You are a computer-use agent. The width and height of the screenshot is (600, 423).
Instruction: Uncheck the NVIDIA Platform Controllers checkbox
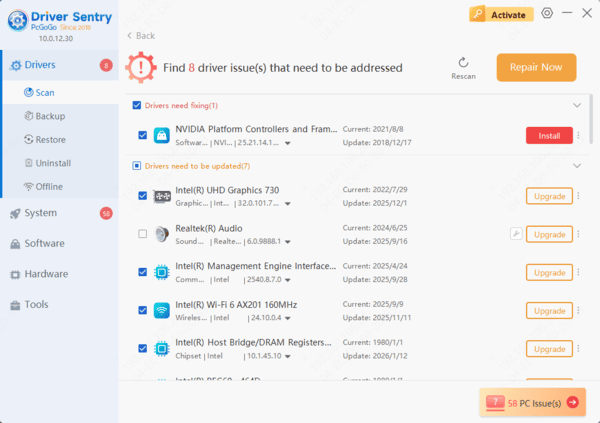click(x=142, y=135)
